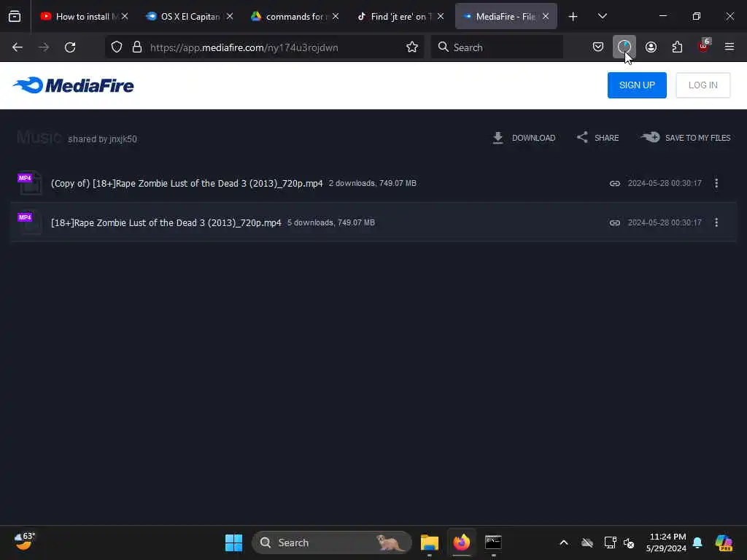Click the SIGN UP button

[636, 85]
